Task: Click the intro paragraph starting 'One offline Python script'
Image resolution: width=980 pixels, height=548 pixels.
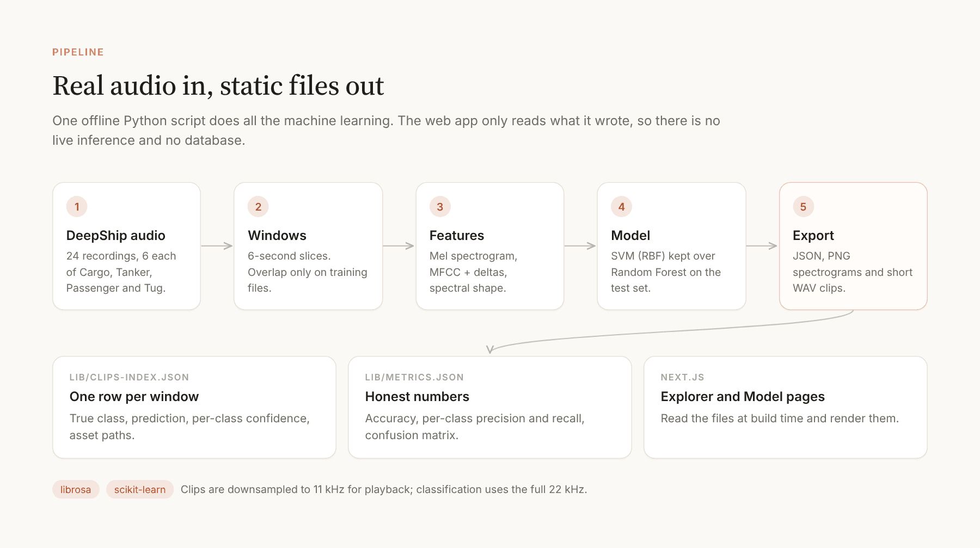Action: (x=386, y=131)
